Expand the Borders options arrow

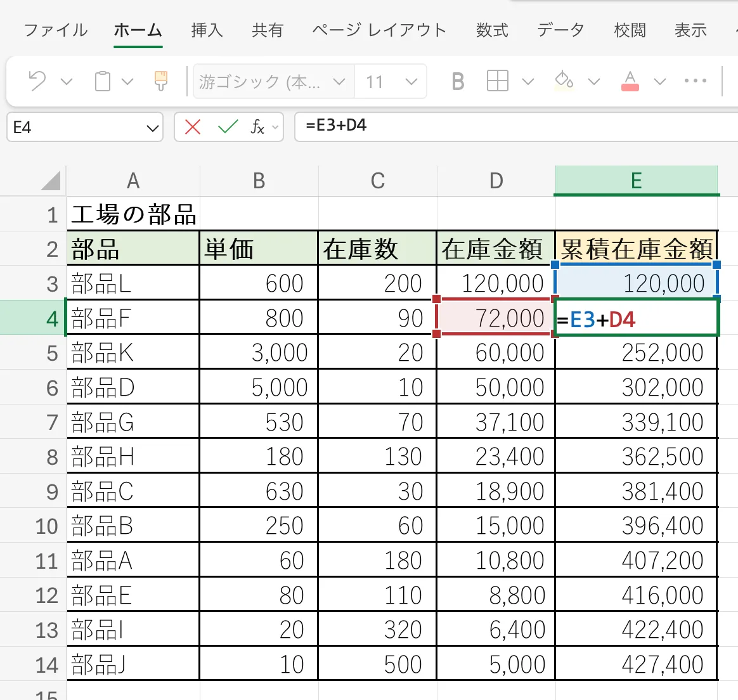tap(528, 82)
